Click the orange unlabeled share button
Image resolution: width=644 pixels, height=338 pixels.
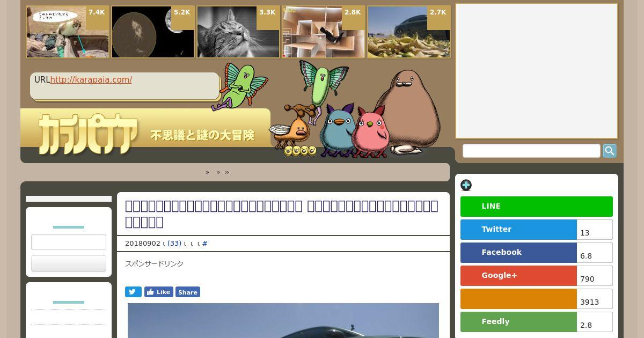tap(518, 299)
